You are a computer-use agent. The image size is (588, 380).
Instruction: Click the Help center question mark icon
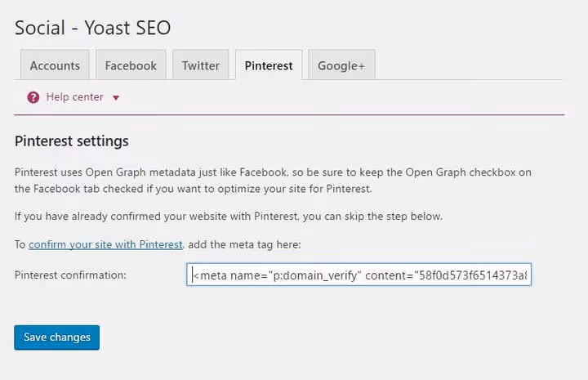33,97
